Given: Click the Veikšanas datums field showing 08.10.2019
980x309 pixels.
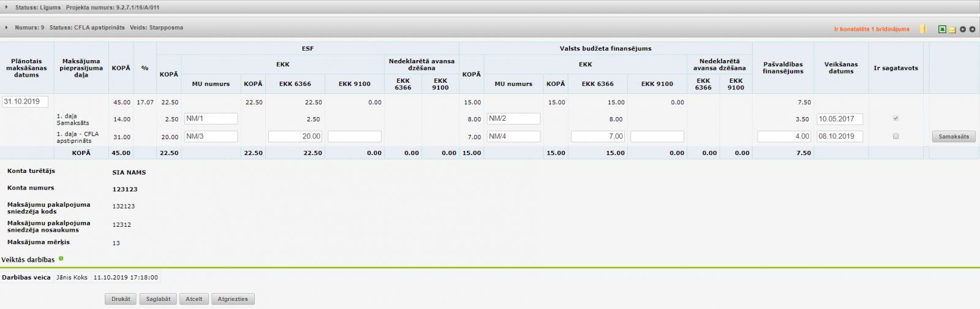Looking at the screenshot, I should [x=839, y=137].
